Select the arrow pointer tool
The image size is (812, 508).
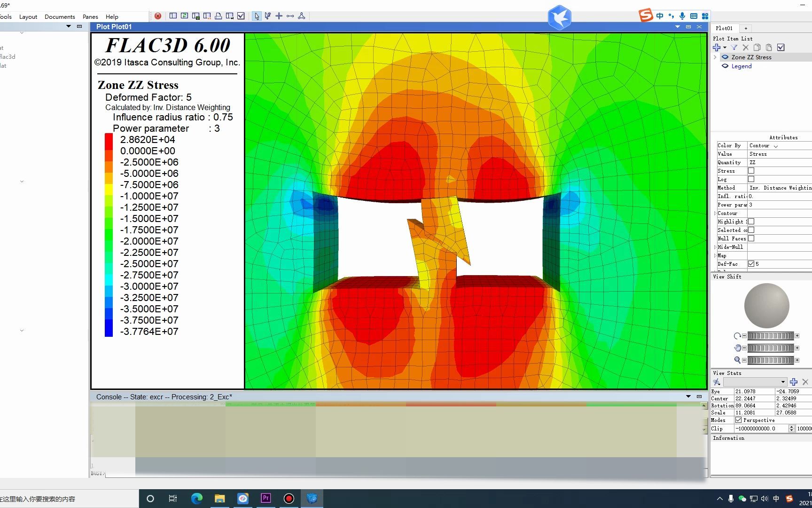tap(256, 16)
